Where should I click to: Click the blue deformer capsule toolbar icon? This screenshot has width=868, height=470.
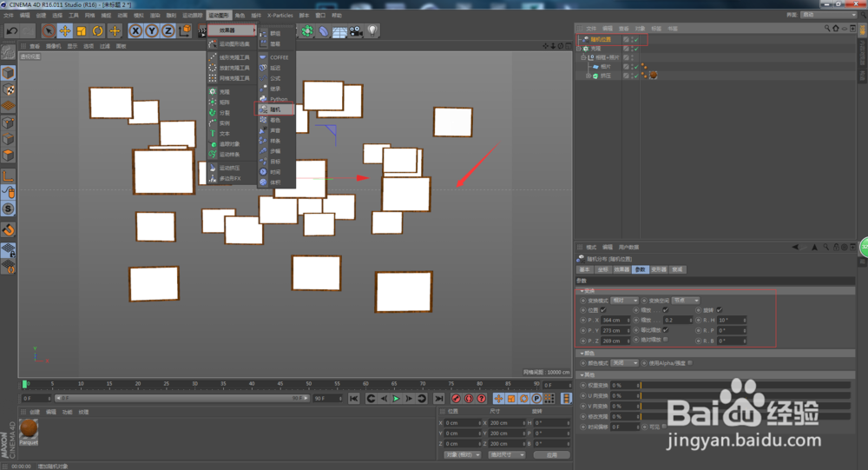[323, 31]
